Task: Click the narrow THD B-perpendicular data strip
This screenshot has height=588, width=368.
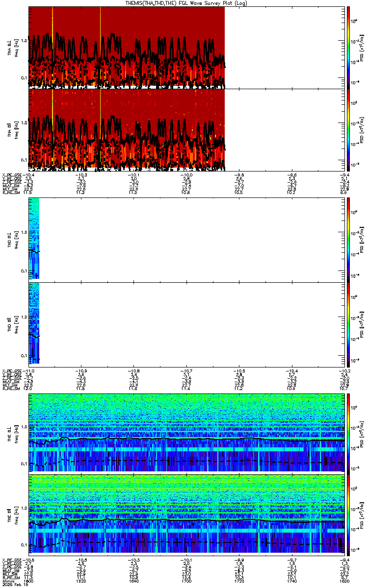Action: point(34,238)
